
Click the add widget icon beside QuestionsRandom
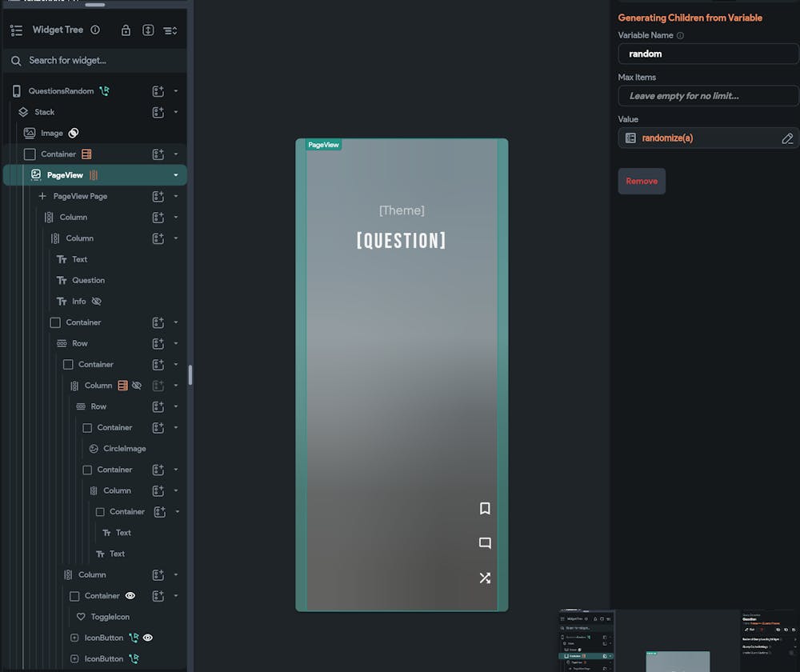158,91
